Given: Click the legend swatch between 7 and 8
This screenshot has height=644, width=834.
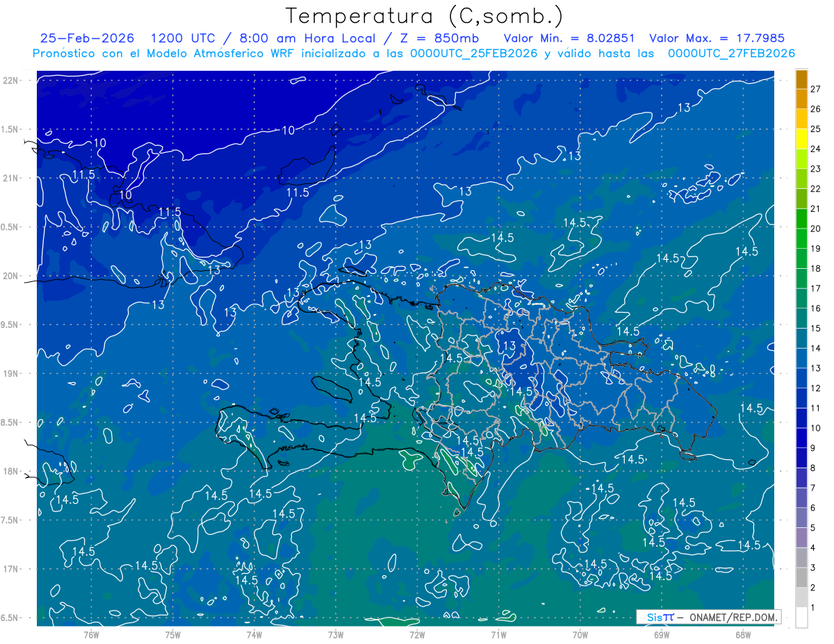Looking at the screenshot, I should [x=801, y=478].
